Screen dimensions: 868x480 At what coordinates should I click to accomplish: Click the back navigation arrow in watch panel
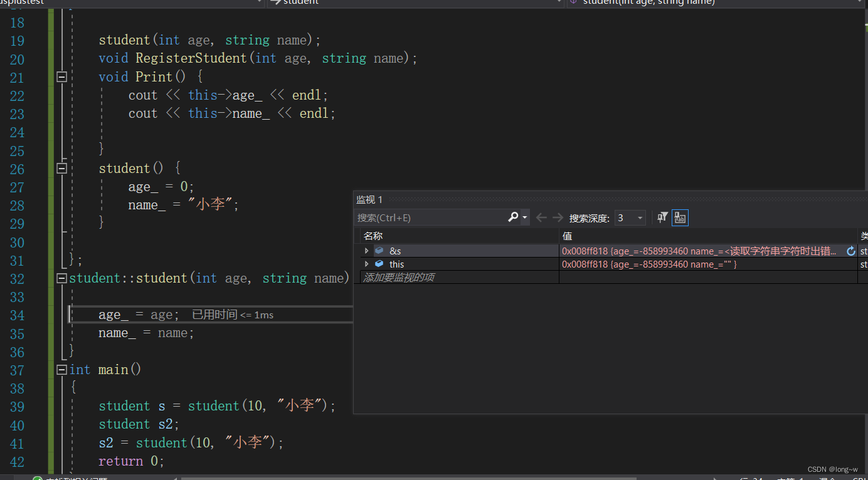(541, 217)
